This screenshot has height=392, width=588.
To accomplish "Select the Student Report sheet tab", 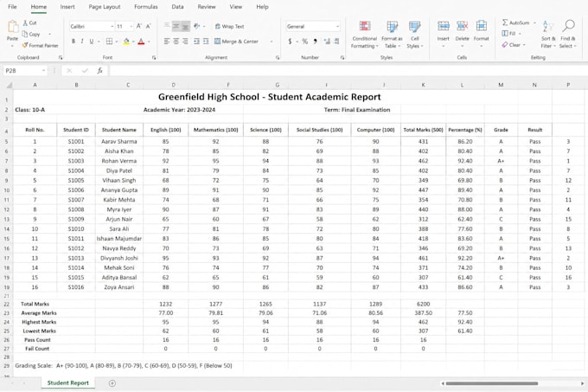I will click(x=67, y=383).
